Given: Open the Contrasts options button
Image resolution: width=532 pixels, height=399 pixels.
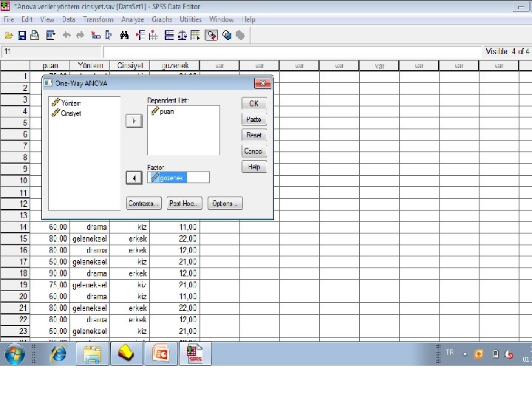Looking at the screenshot, I should coord(144,204).
